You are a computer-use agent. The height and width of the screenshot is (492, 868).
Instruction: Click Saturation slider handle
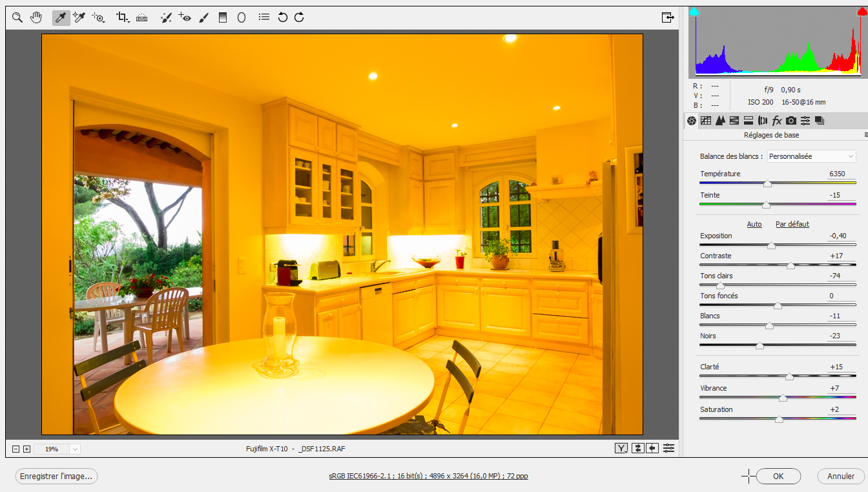click(779, 420)
